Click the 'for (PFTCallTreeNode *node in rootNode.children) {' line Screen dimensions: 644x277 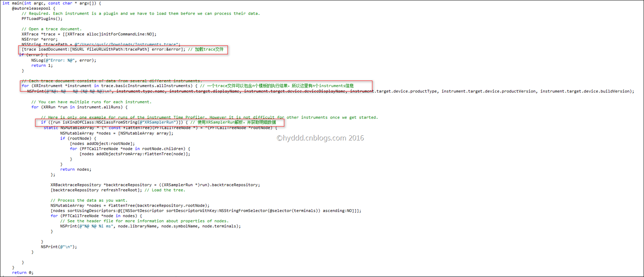[130, 148]
